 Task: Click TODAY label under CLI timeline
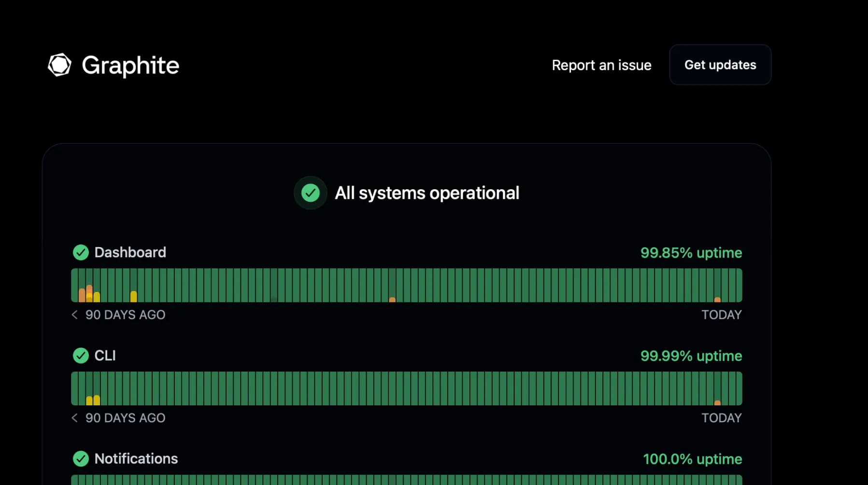point(722,418)
